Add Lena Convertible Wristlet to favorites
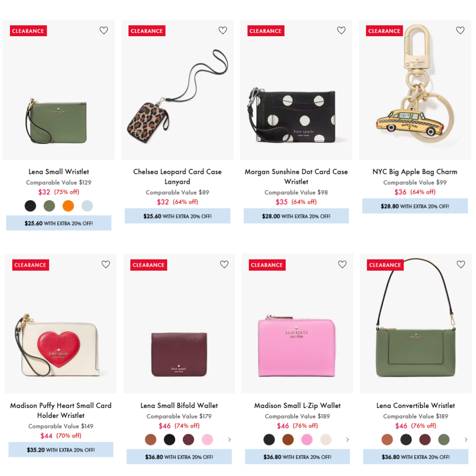Screen dimensions: 476x476 click(461, 264)
